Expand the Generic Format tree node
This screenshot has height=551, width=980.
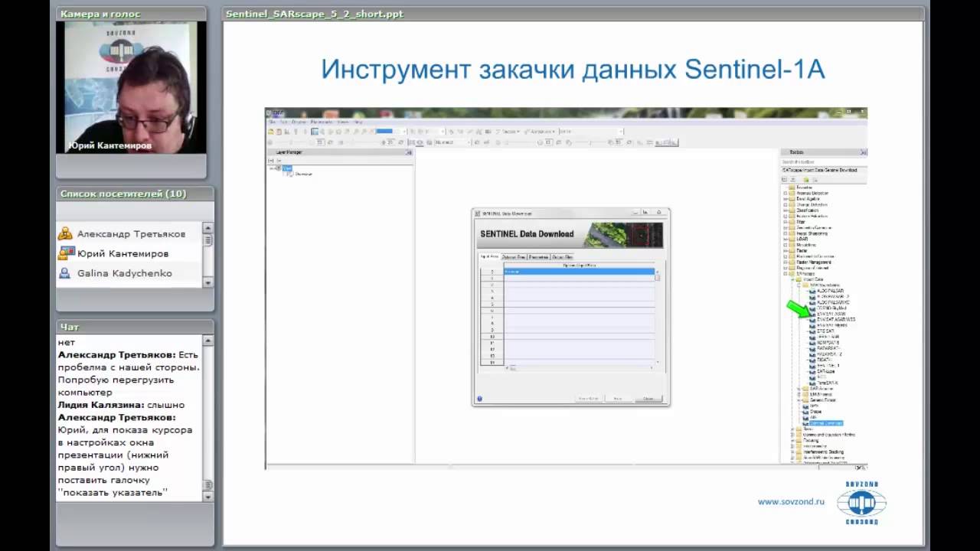tap(799, 400)
